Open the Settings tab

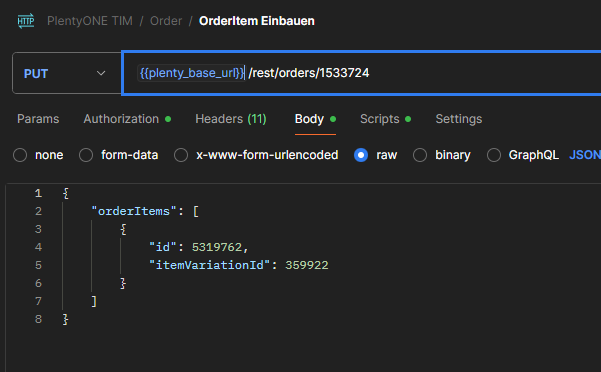coord(458,119)
